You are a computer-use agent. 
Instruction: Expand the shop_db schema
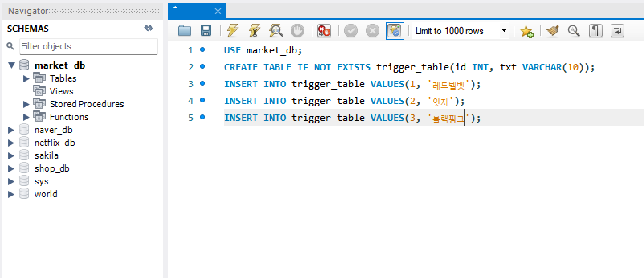(x=11, y=168)
